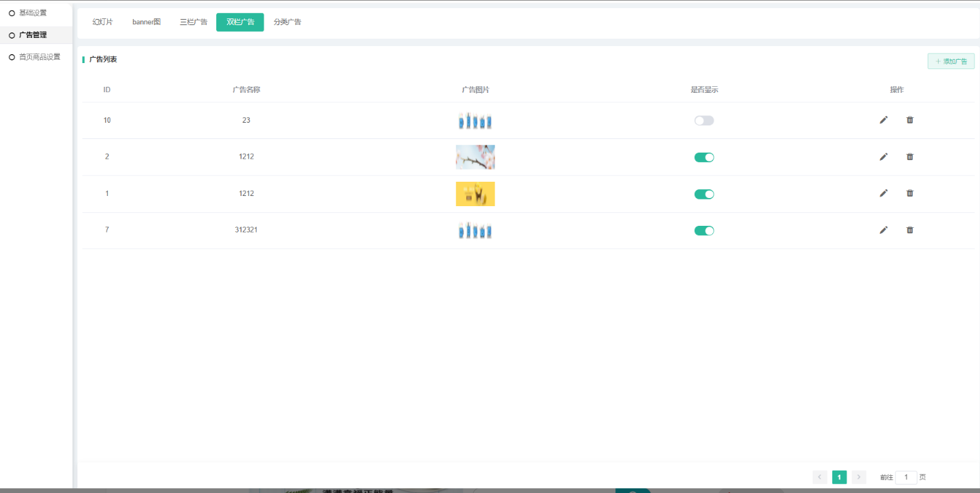Enable display toggle for ad ID 10
This screenshot has width=980, height=493.
tap(703, 121)
